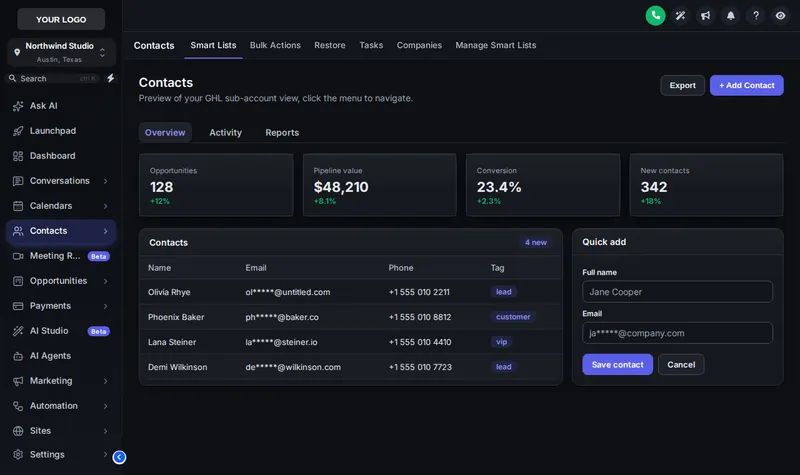Expand the Sites submenu chevron

(x=106, y=431)
